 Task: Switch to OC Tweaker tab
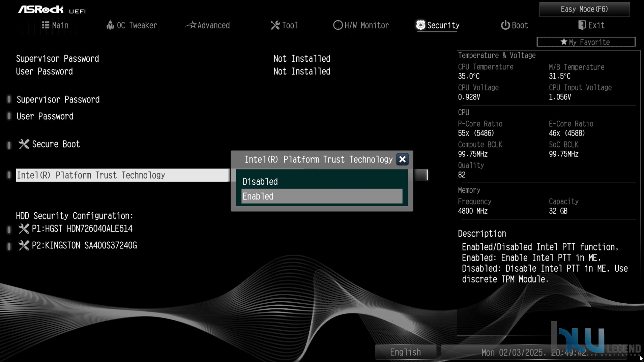132,25
